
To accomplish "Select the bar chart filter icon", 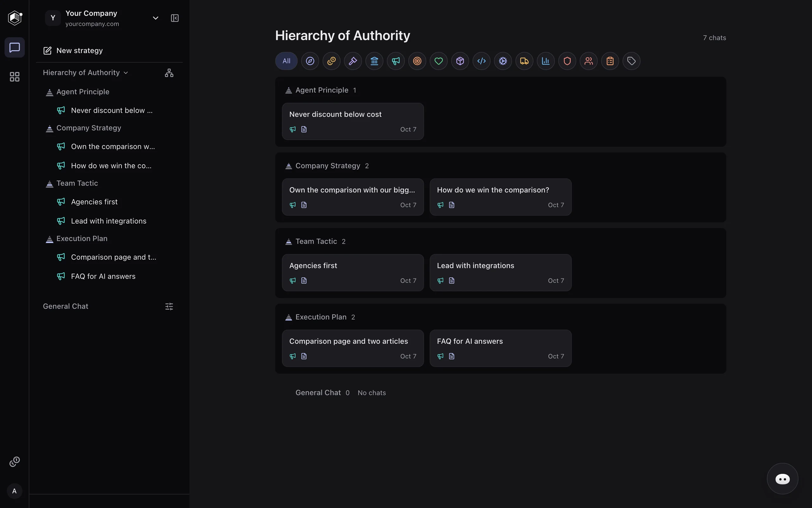I will click(546, 61).
